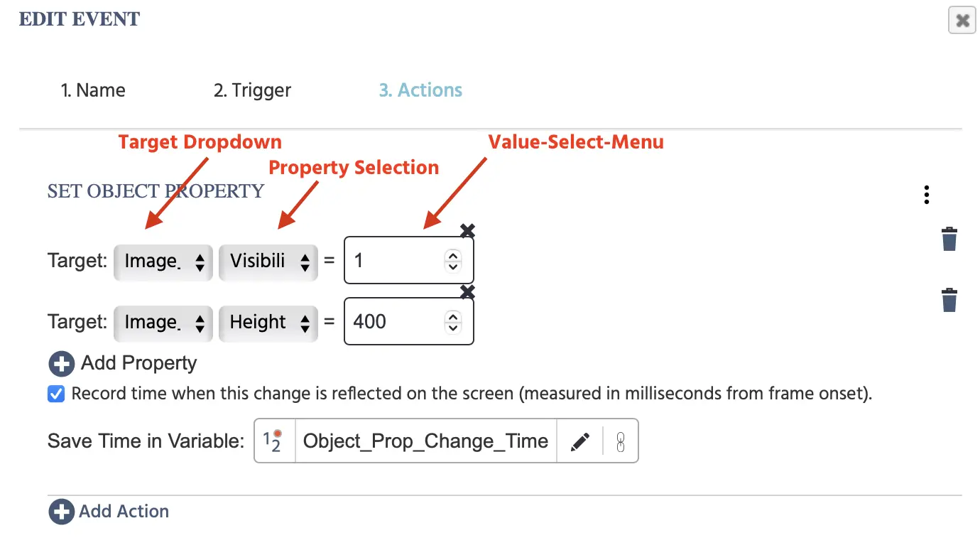This screenshot has height=560, width=980.
Task: Delete the Visibility property row via trash icon
Action: point(949,239)
